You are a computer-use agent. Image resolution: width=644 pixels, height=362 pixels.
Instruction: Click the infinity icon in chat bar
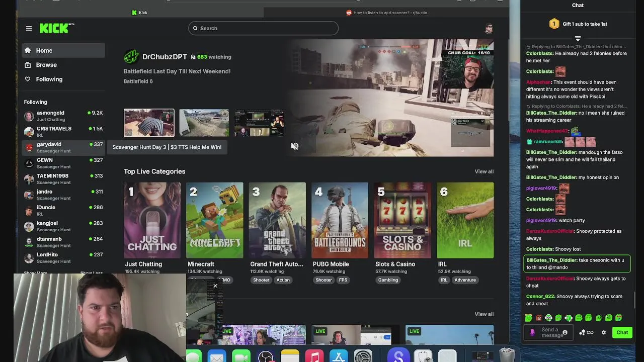click(590, 332)
